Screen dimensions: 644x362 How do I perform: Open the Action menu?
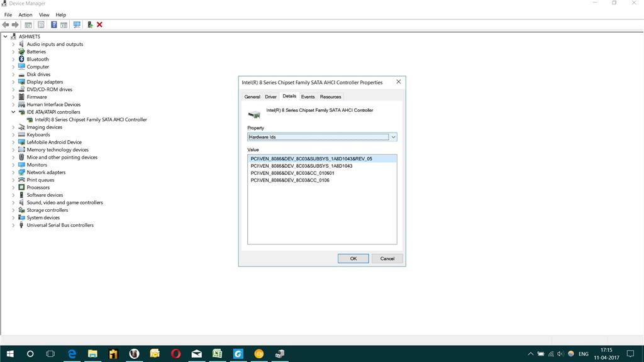click(x=25, y=15)
